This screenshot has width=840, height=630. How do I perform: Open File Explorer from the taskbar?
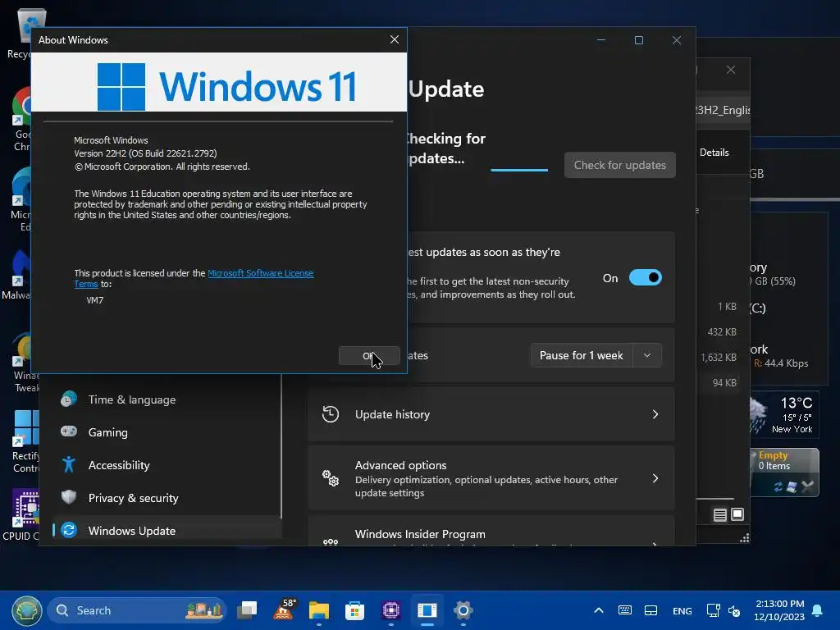[x=319, y=610]
